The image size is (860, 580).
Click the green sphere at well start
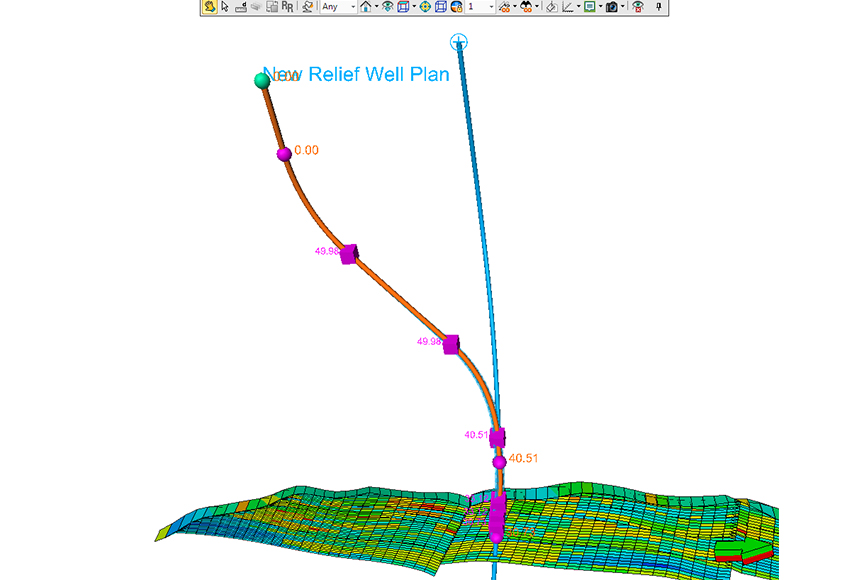263,80
